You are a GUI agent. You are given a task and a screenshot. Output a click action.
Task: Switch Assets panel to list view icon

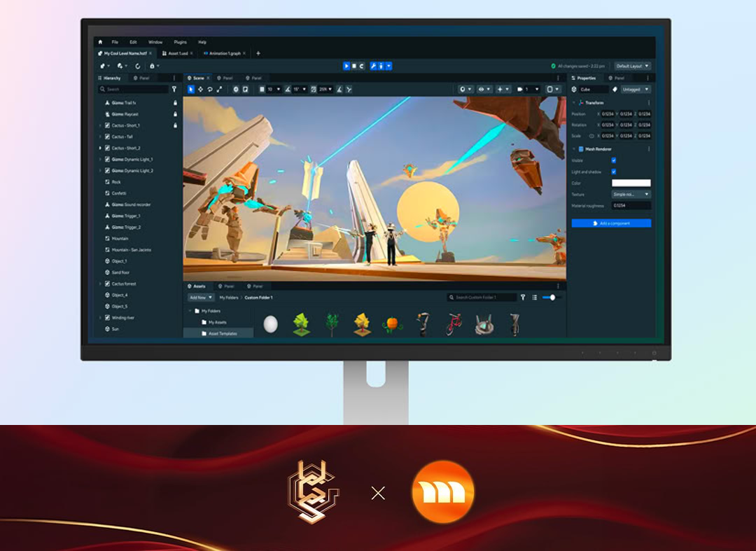point(535,298)
